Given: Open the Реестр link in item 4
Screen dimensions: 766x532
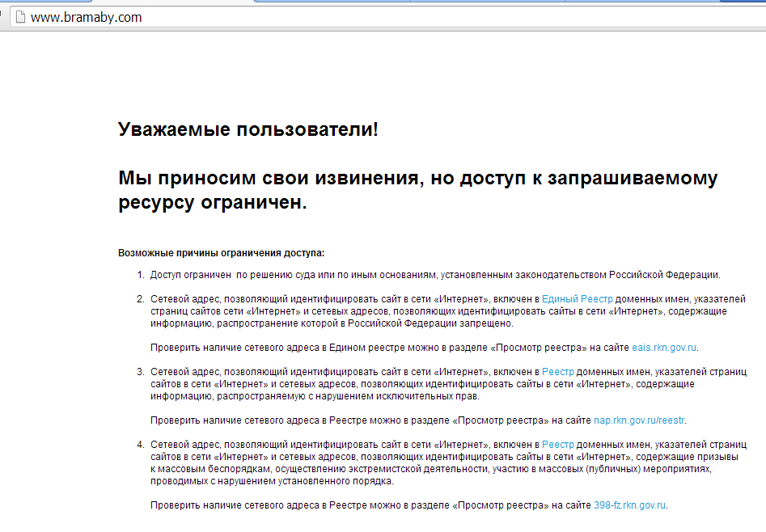Looking at the screenshot, I should (x=558, y=445).
